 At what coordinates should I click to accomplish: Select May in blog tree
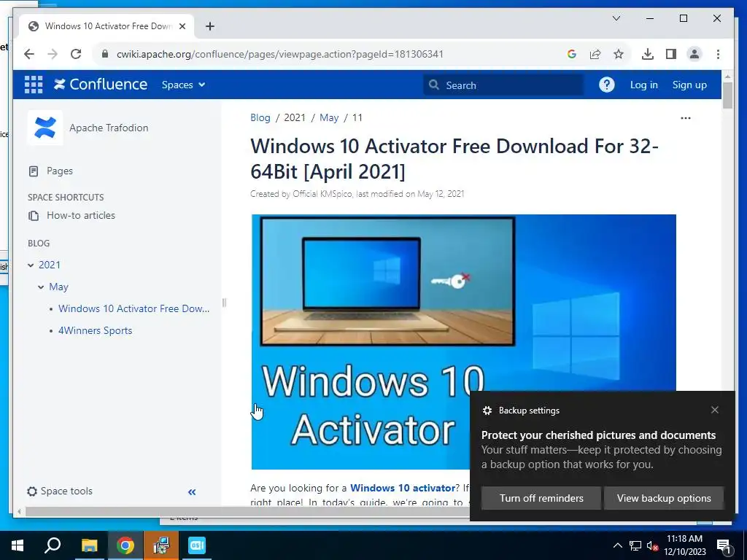point(58,287)
